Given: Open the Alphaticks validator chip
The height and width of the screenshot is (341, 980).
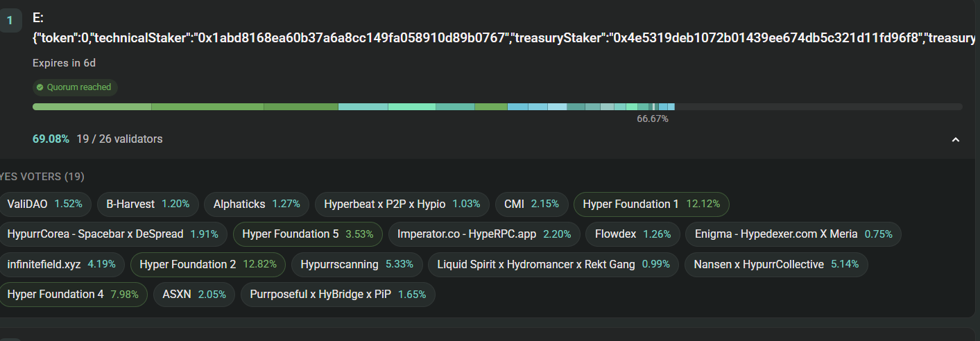Looking at the screenshot, I should pyautogui.click(x=257, y=204).
